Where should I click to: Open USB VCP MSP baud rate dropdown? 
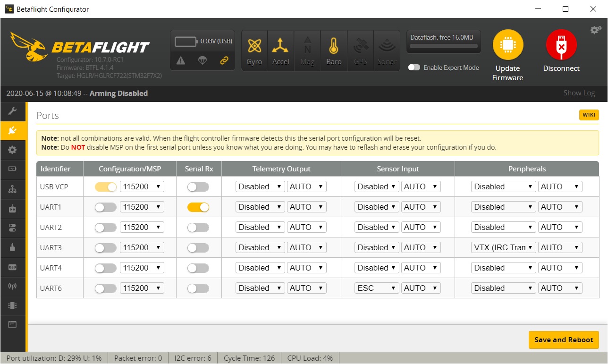point(142,186)
